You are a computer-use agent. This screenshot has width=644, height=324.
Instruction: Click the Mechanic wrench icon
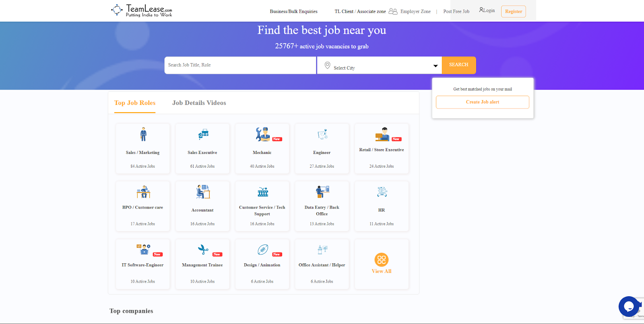[263, 134]
